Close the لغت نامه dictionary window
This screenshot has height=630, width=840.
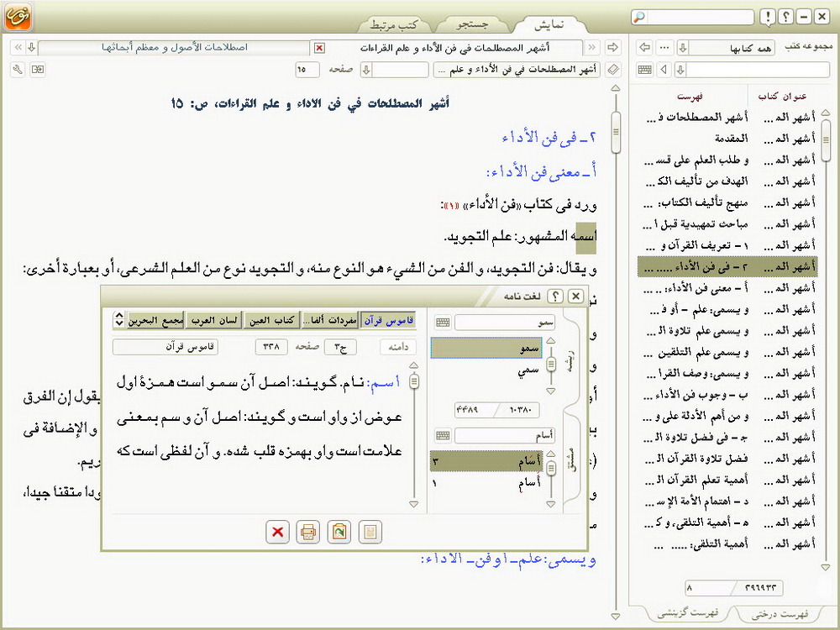[x=575, y=296]
